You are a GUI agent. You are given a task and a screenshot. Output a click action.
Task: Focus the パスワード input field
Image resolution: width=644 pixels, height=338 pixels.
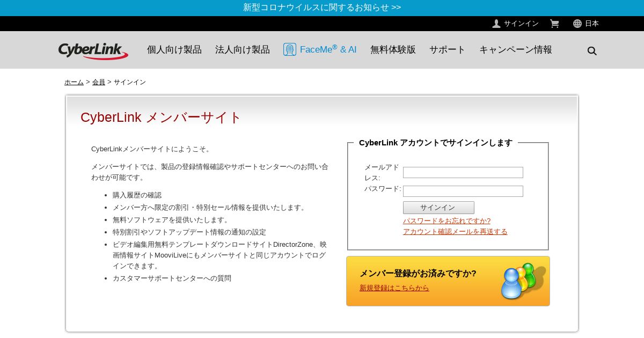463,191
